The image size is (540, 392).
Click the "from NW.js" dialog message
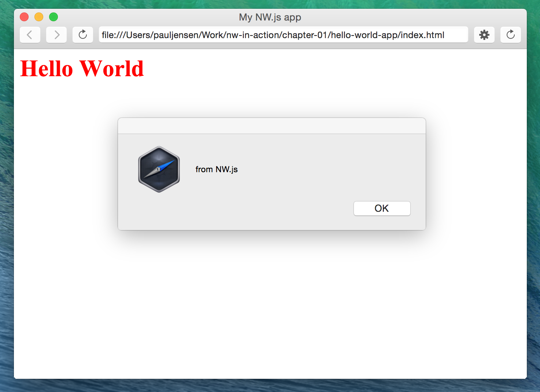click(x=217, y=169)
